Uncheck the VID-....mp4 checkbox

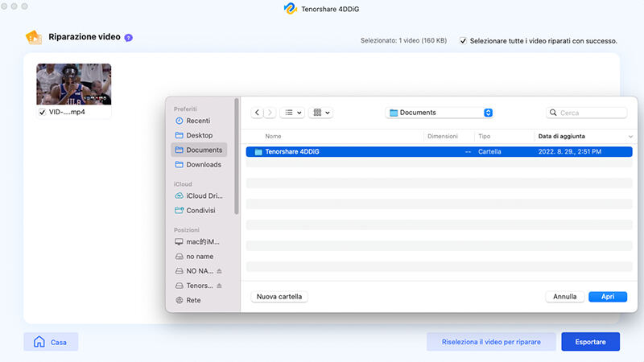42,112
